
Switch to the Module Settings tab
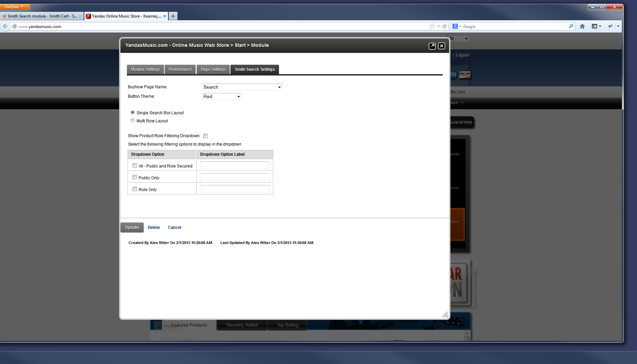tap(145, 69)
